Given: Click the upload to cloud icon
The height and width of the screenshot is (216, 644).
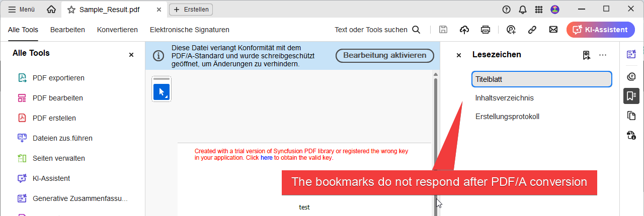Looking at the screenshot, I should coord(464,30).
